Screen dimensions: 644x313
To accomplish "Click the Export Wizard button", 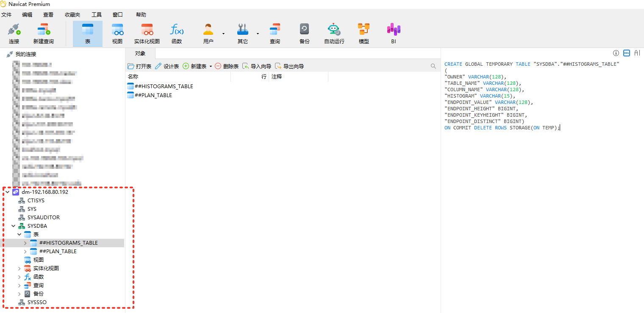I will (x=289, y=67).
